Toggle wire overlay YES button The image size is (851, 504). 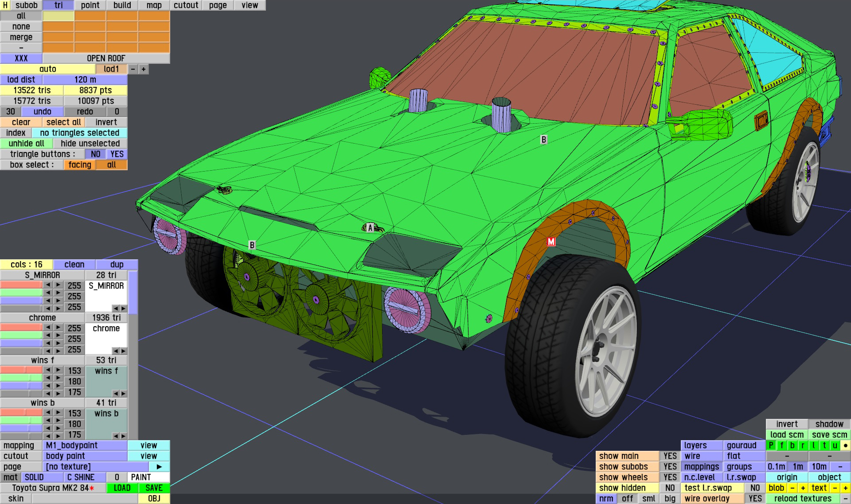(x=755, y=499)
